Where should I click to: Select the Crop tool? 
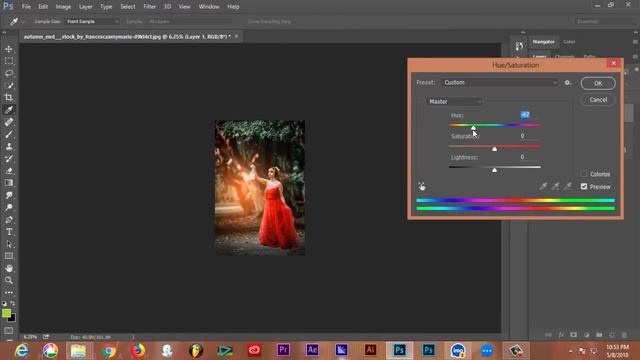pyautogui.click(x=9, y=98)
